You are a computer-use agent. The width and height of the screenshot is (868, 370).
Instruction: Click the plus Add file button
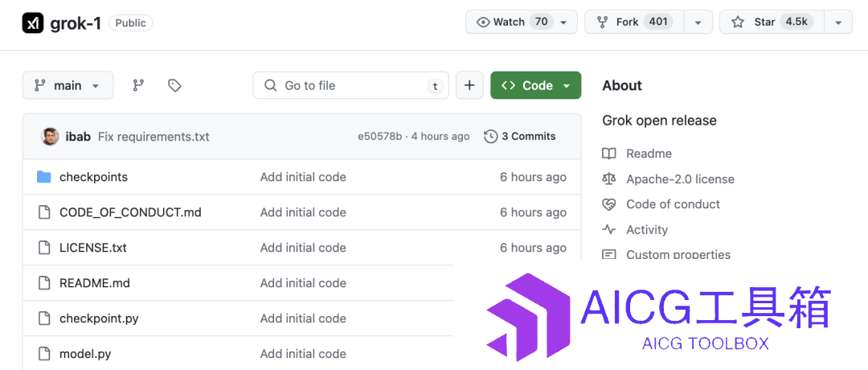point(469,85)
